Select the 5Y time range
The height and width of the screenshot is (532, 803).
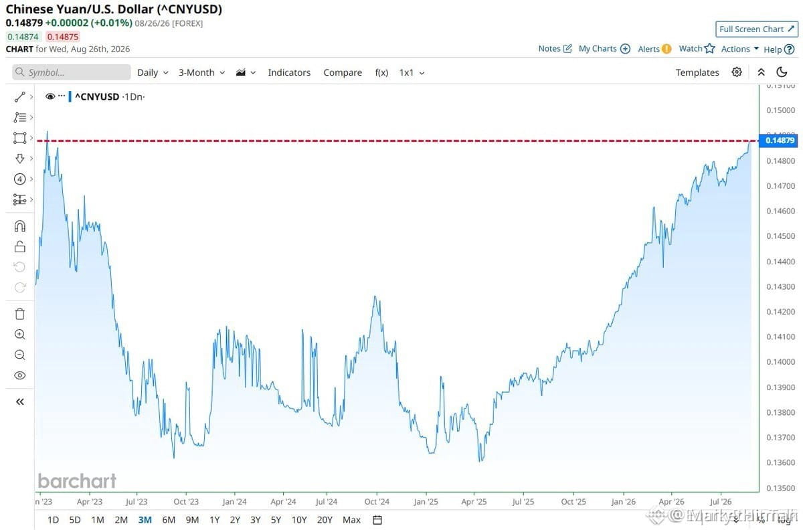(x=276, y=520)
